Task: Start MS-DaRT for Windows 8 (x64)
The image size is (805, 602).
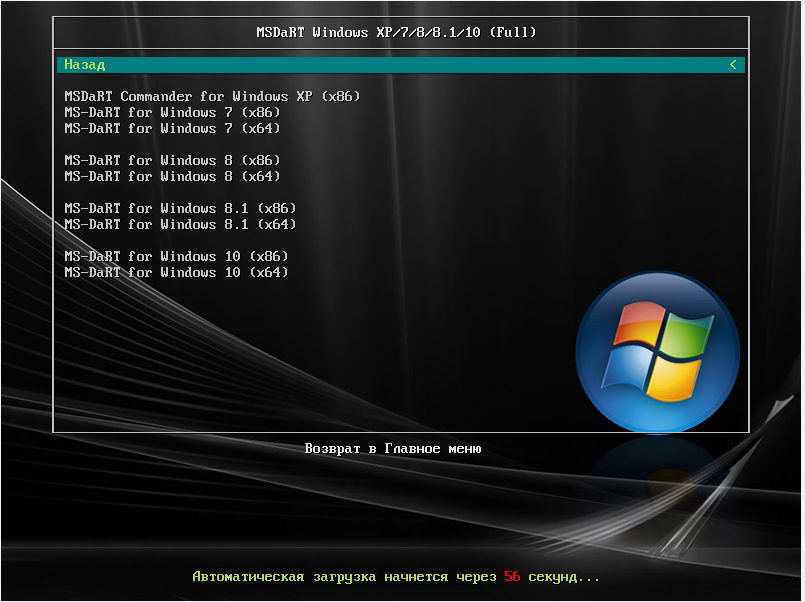Action: 172,177
